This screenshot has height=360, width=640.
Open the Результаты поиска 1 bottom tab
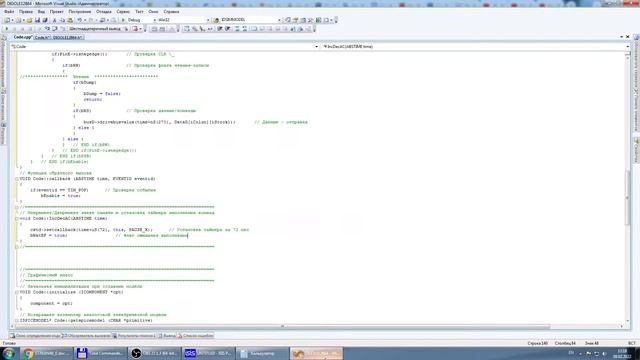coord(134,336)
